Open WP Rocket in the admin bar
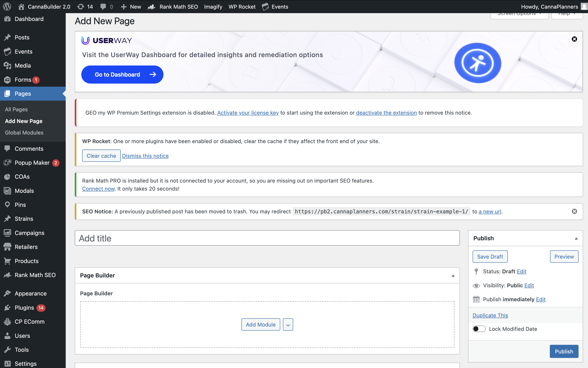 tap(242, 7)
